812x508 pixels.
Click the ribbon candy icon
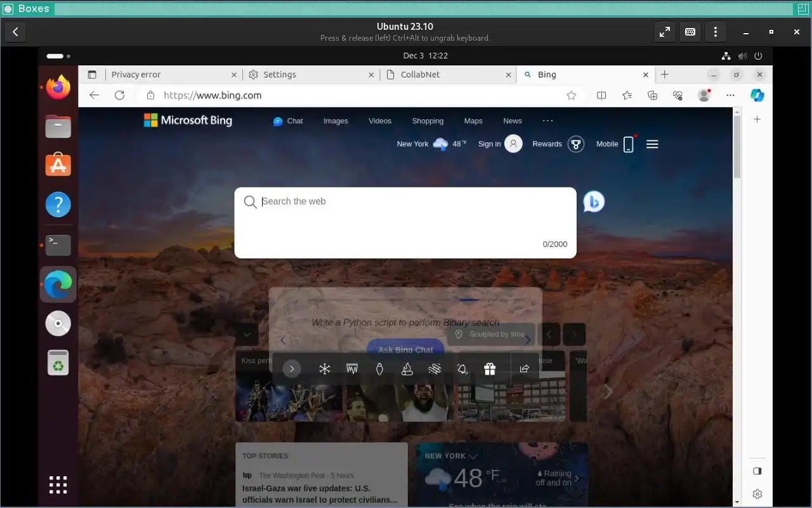[435, 369]
